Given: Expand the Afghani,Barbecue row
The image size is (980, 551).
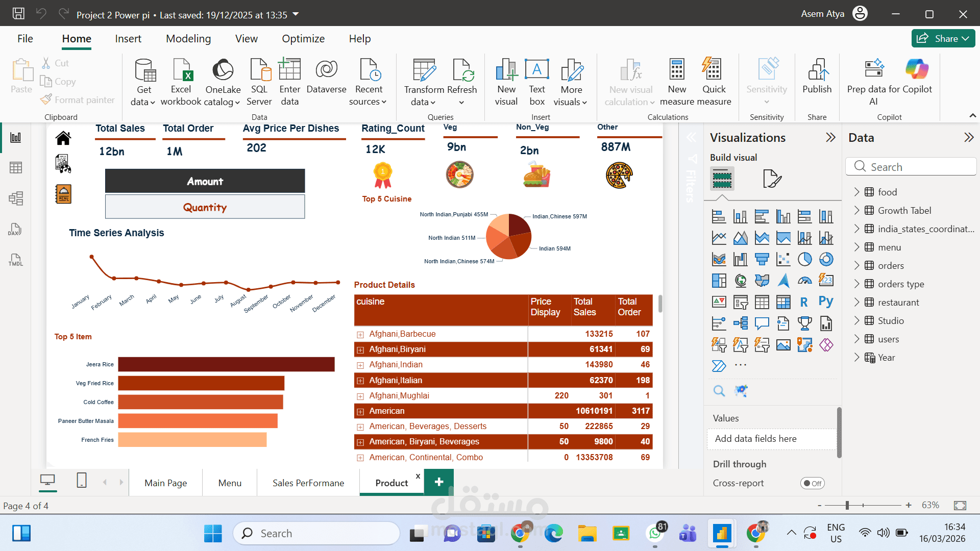Looking at the screenshot, I should pos(360,335).
